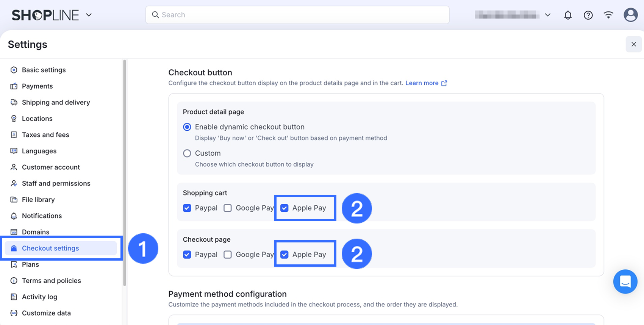Expand the store account dropdown chevron
644x325 pixels.
pos(547,15)
